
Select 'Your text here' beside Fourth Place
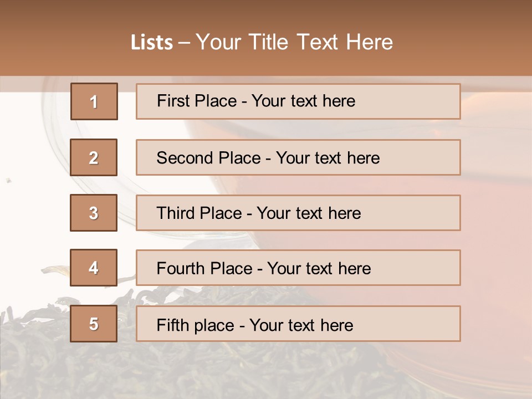coord(319,269)
